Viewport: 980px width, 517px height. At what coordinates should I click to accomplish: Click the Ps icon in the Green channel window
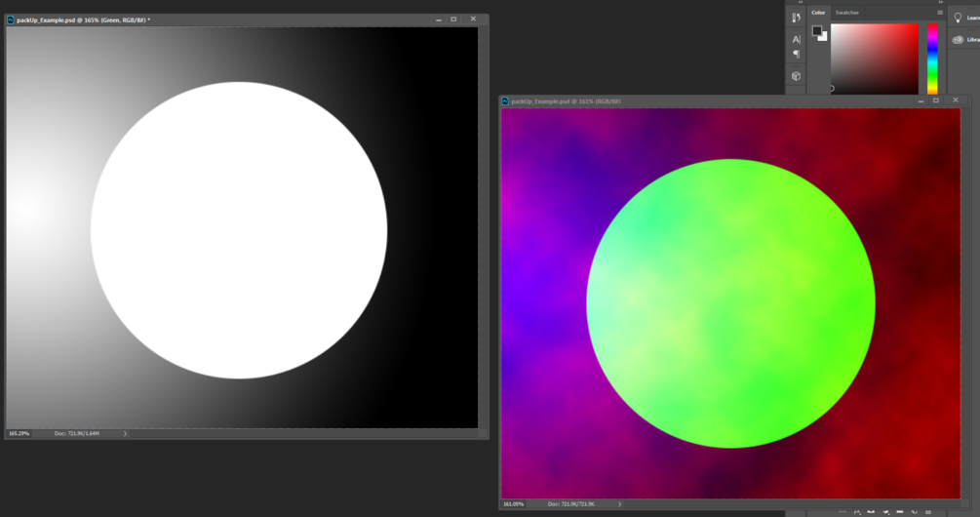[x=11, y=20]
